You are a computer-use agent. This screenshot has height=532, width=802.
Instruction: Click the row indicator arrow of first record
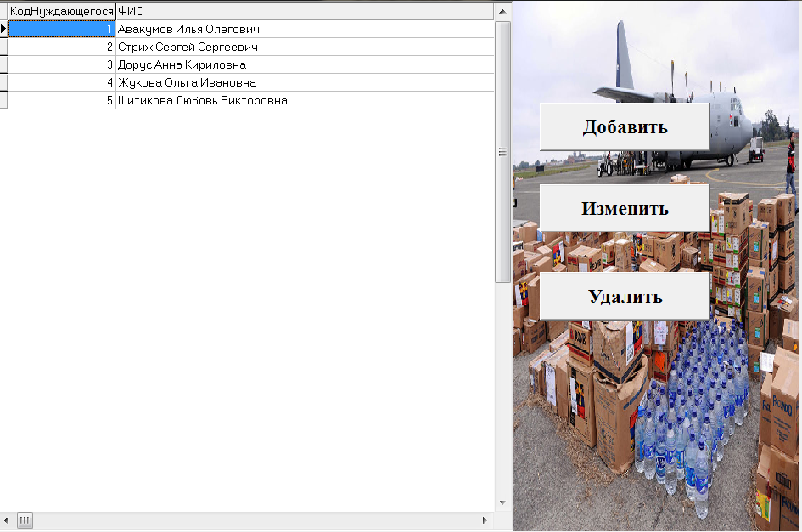click(x=4, y=30)
